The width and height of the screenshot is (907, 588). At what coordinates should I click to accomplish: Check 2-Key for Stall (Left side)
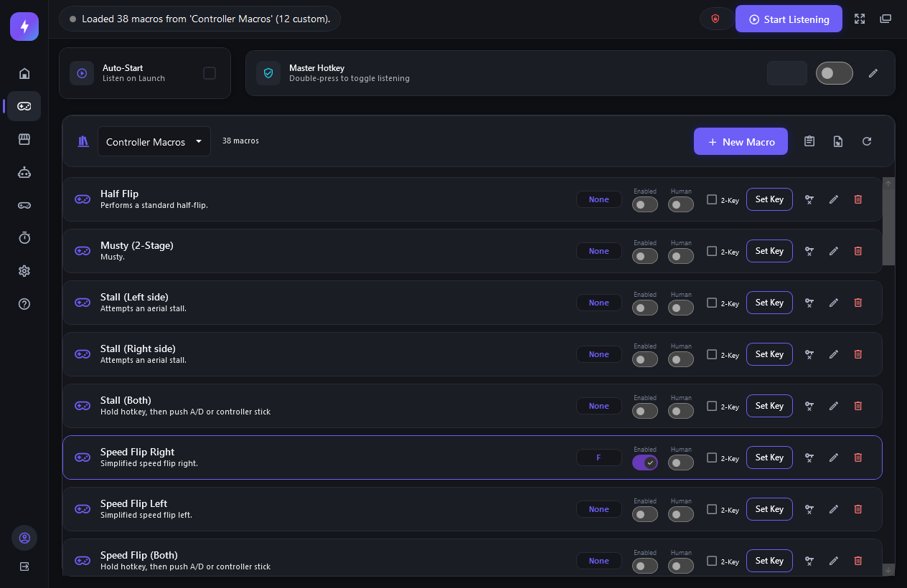(712, 303)
